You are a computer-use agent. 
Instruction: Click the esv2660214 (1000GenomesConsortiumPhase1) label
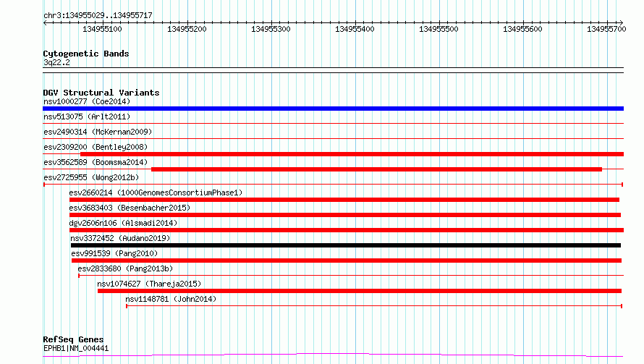(x=156, y=192)
